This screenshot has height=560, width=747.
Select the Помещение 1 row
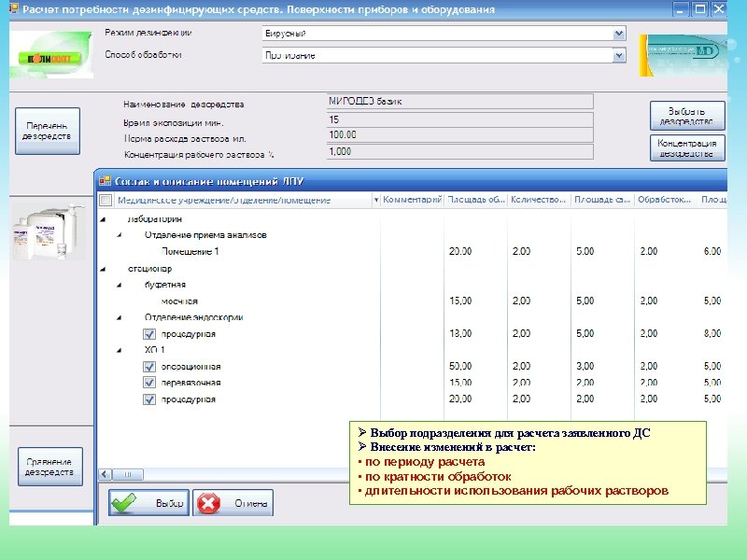point(412,251)
